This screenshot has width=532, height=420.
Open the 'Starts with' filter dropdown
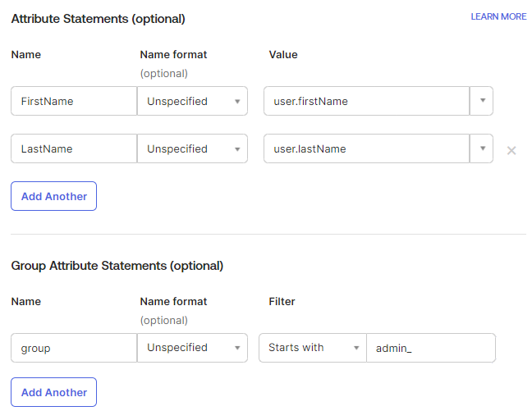click(x=313, y=348)
